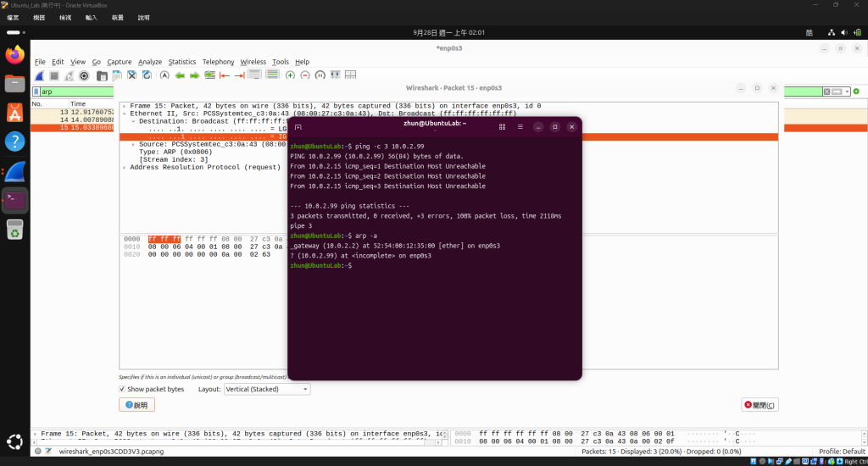Open the Tools menu

coord(280,62)
